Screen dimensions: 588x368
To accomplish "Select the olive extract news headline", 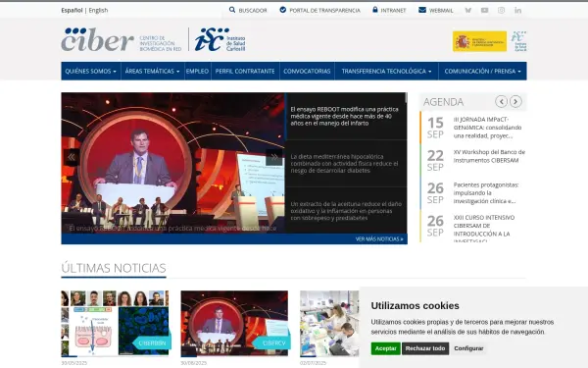I will coord(346,211).
